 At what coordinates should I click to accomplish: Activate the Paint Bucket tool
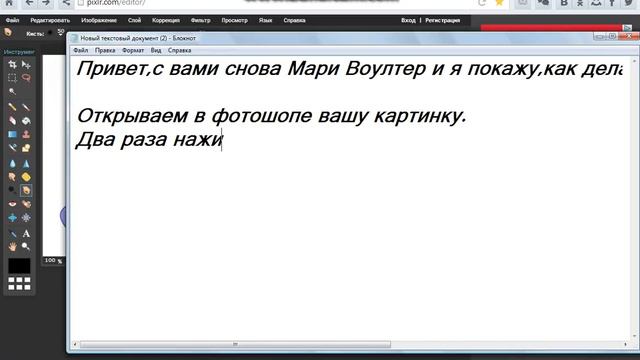tap(26, 121)
